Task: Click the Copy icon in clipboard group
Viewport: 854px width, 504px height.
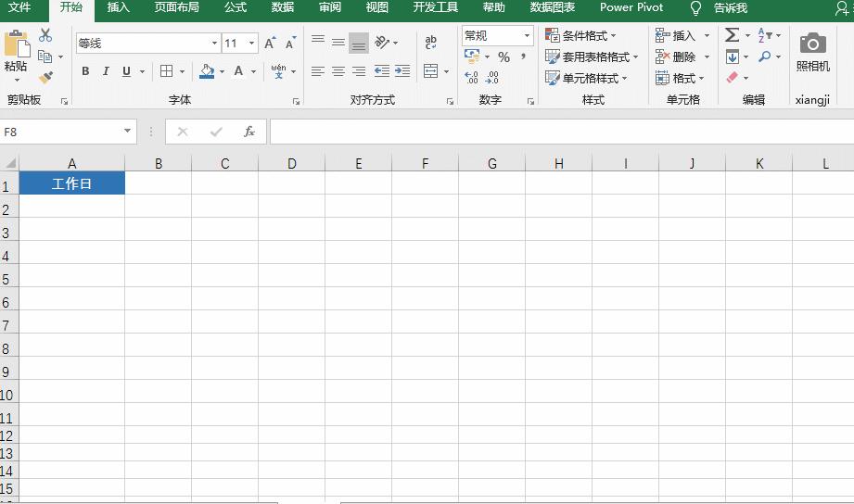Action: [45, 57]
